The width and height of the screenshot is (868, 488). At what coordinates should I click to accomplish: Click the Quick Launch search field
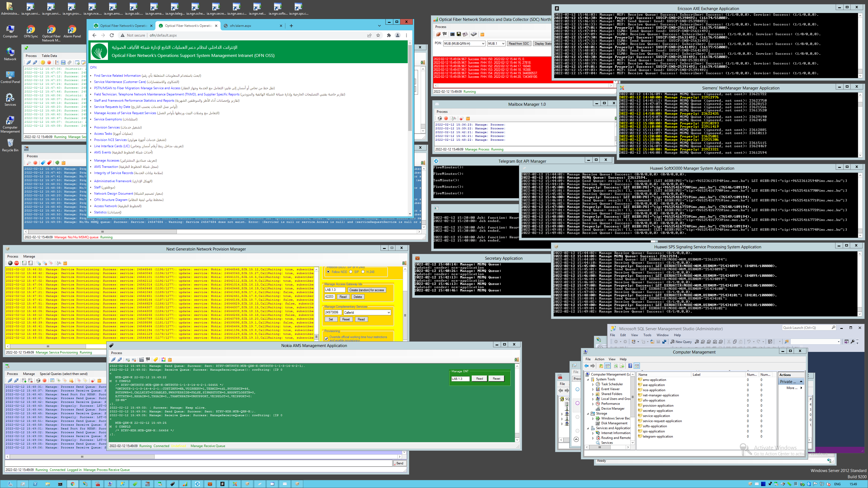pyautogui.click(x=809, y=328)
